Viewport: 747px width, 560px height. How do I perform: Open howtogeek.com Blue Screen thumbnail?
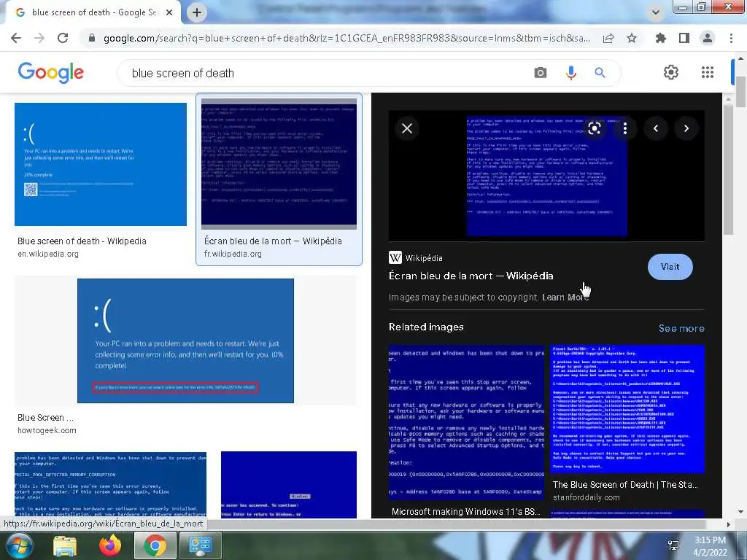[x=185, y=341]
